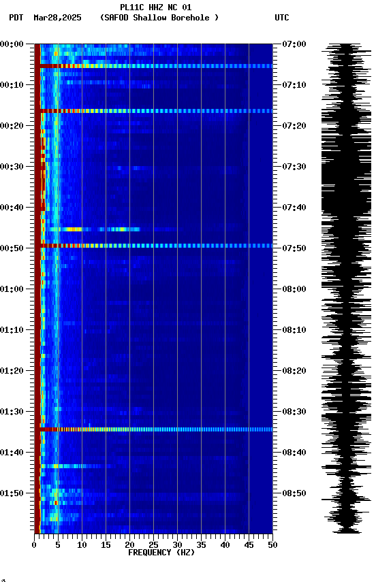376x588 pixels.
Task: Click the '01:20' PDT time label
Action: click(12, 372)
